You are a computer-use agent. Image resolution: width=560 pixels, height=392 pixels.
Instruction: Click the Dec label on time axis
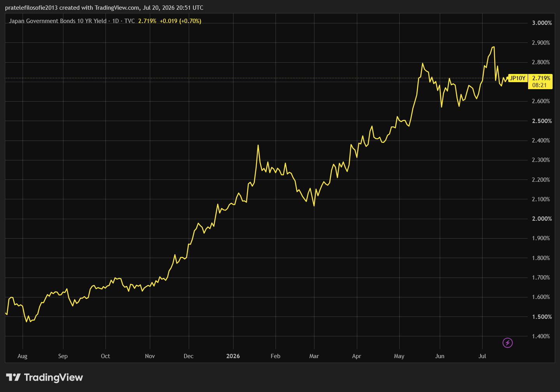pos(188,356)
